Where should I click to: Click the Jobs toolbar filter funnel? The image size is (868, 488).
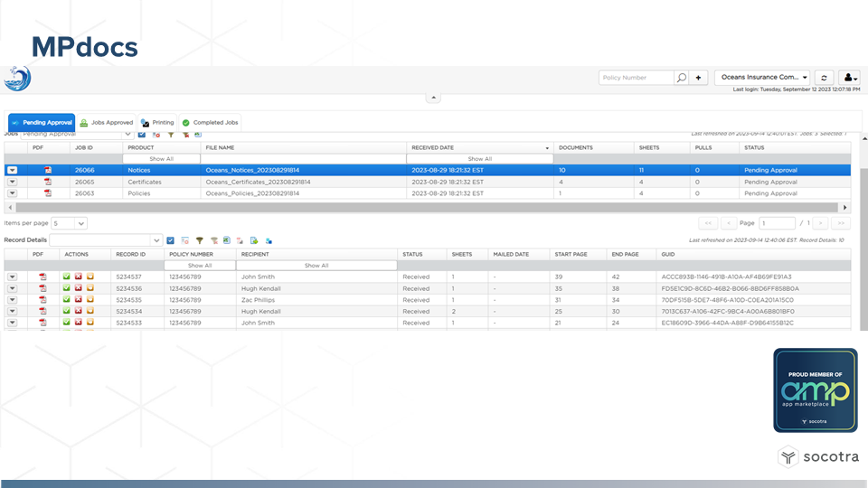(x=171, y=135)
